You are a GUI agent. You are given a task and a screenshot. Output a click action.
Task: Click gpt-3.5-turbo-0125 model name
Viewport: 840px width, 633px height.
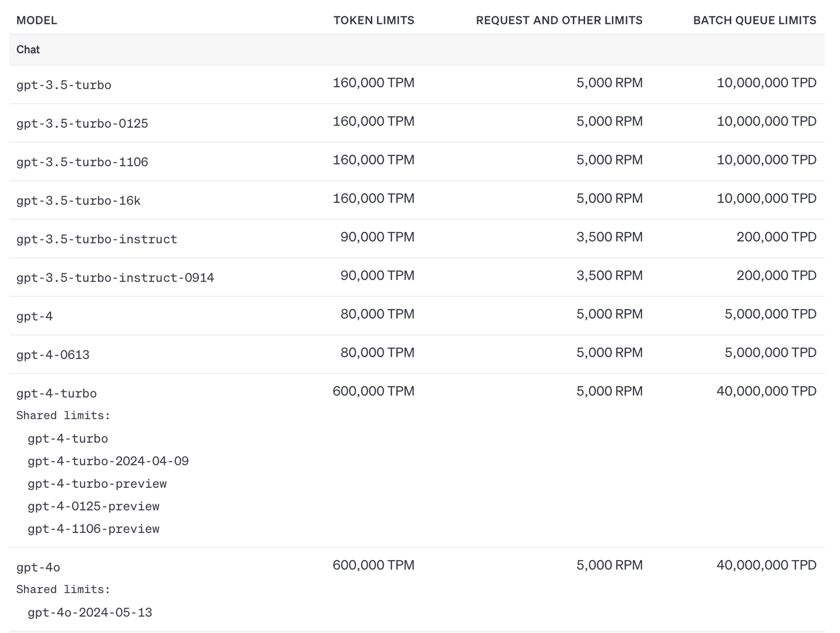[x=82, y=124]
